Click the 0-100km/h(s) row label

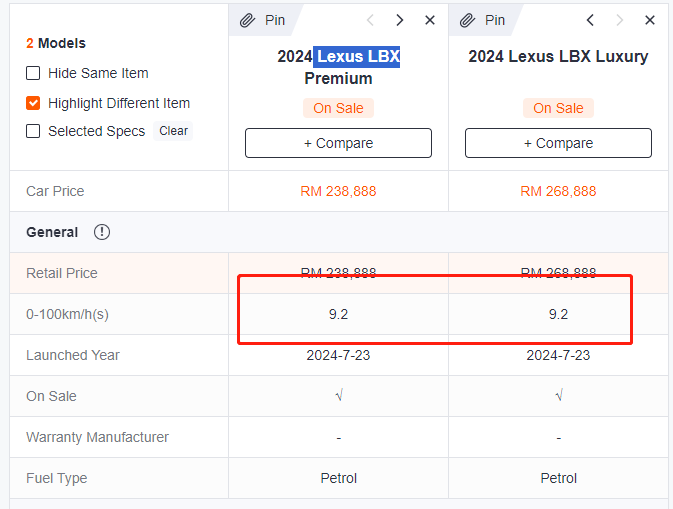(x=67, y=314)
